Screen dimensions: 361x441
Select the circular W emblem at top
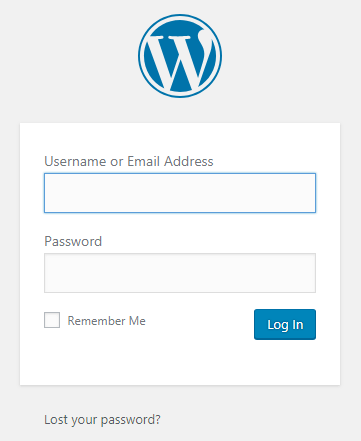point(180,56)
